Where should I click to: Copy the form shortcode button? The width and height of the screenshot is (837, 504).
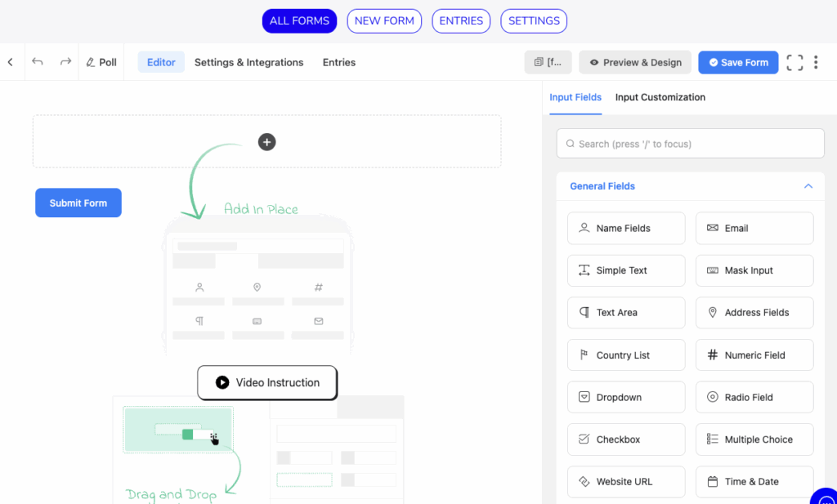coord(548,63)
